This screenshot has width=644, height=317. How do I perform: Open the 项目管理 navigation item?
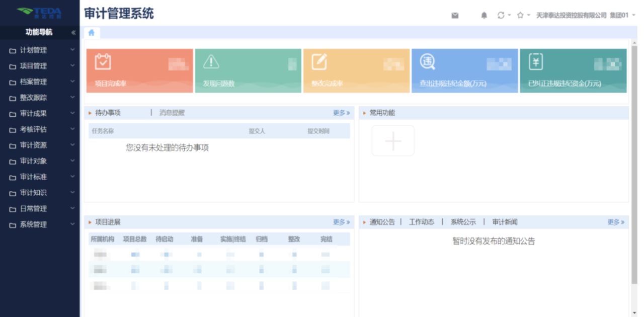[33, 66]
